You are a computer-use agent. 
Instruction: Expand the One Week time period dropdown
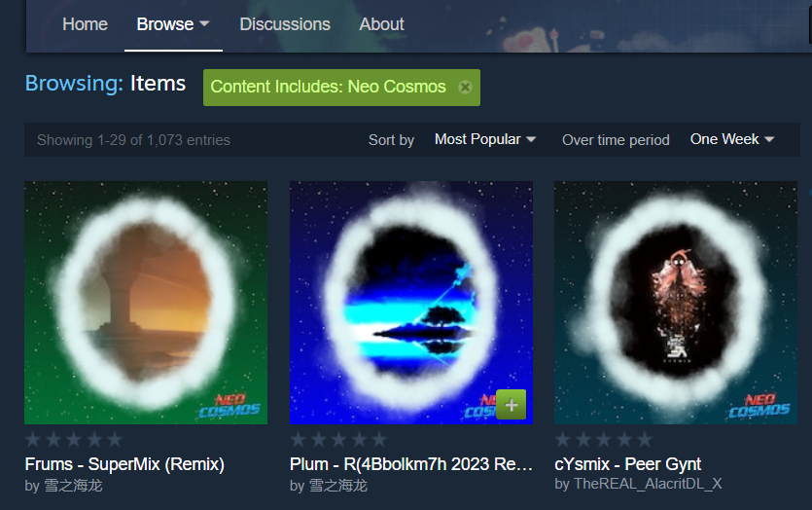pos(731,139)
